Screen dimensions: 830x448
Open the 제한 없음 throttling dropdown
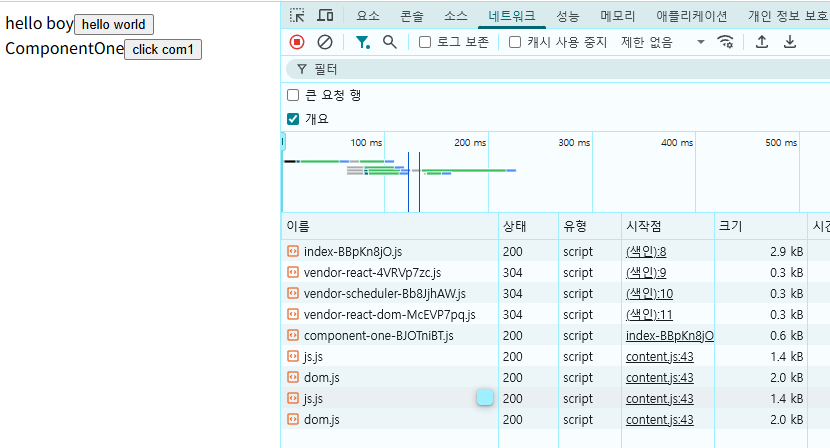663,42
